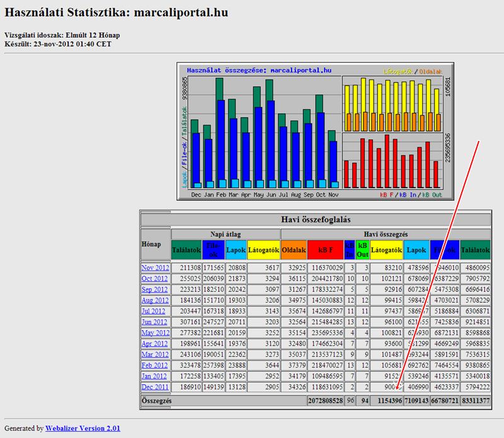The height and width of the screenshot is (438, 504).
Task: Click the Mar 2012 link
Action: (x=155, y=354)
